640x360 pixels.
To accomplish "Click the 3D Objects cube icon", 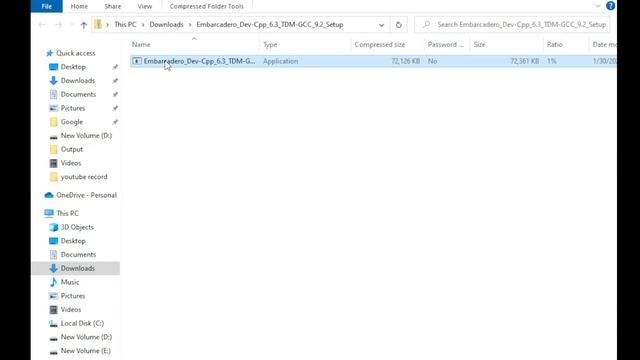I will pos(53,227).
